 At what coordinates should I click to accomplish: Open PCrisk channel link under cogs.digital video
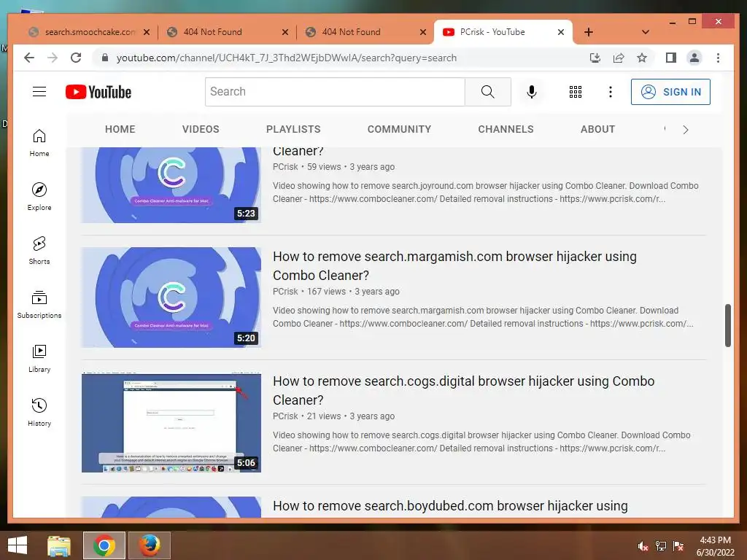285,416
